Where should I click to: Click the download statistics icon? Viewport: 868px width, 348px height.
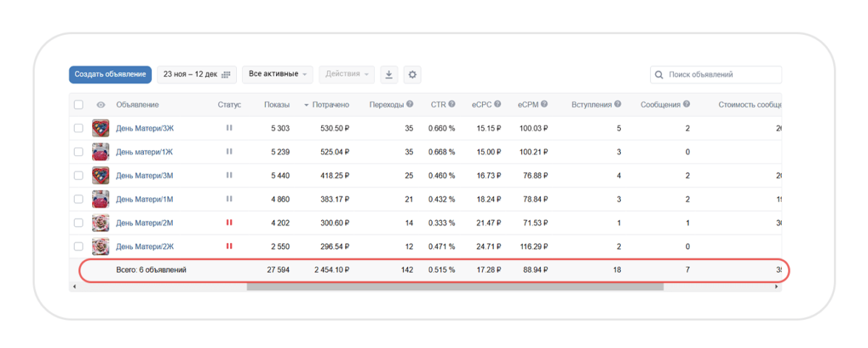click(389, 75)
